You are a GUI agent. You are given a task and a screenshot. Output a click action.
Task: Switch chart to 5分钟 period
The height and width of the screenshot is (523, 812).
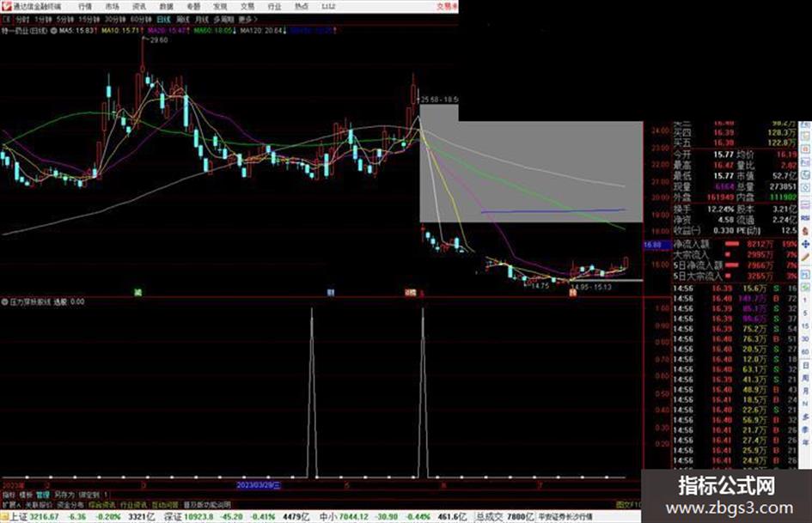(64, 19)
